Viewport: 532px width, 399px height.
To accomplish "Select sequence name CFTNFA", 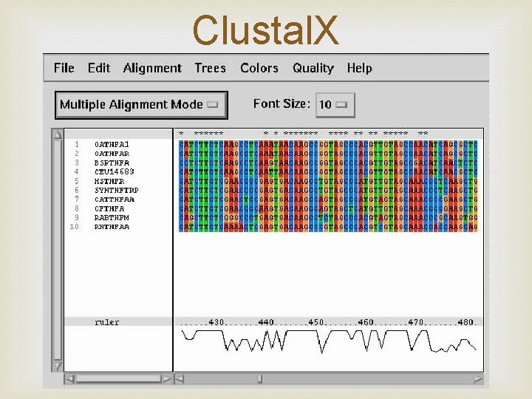I will (109, 208).
